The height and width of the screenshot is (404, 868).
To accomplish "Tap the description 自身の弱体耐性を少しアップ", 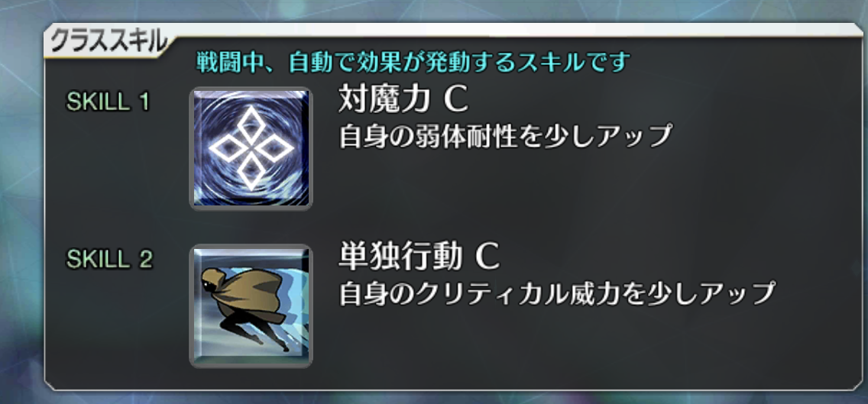I will 505,137.
